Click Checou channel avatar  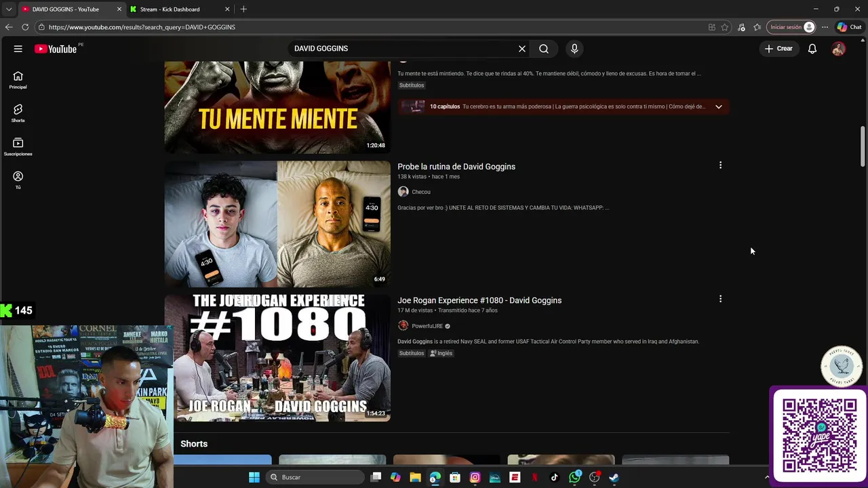pos(403,192)
